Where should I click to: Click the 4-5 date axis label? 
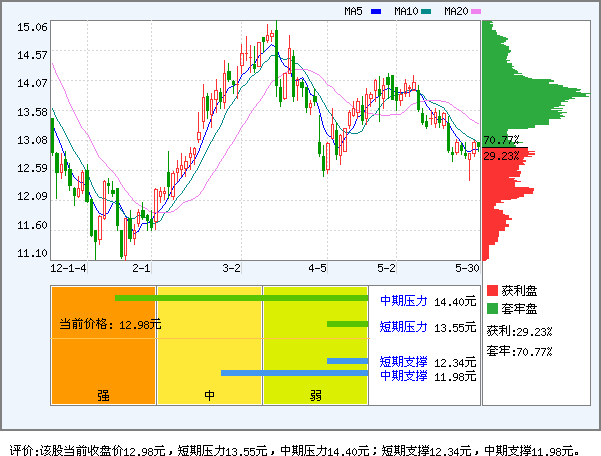(x=317, y=268)
